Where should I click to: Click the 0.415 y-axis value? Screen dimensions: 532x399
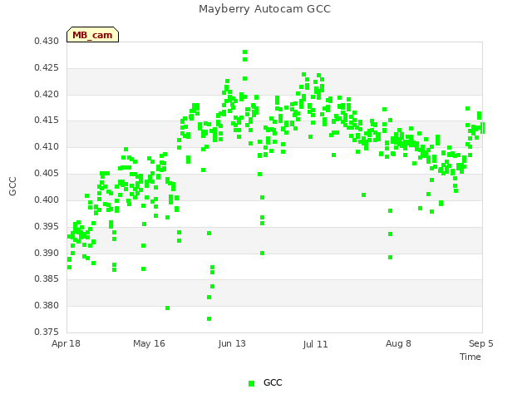(x=47, y=121)
